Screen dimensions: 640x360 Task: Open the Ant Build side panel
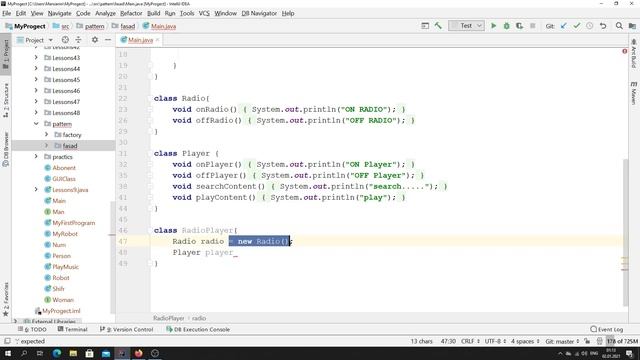633,53
